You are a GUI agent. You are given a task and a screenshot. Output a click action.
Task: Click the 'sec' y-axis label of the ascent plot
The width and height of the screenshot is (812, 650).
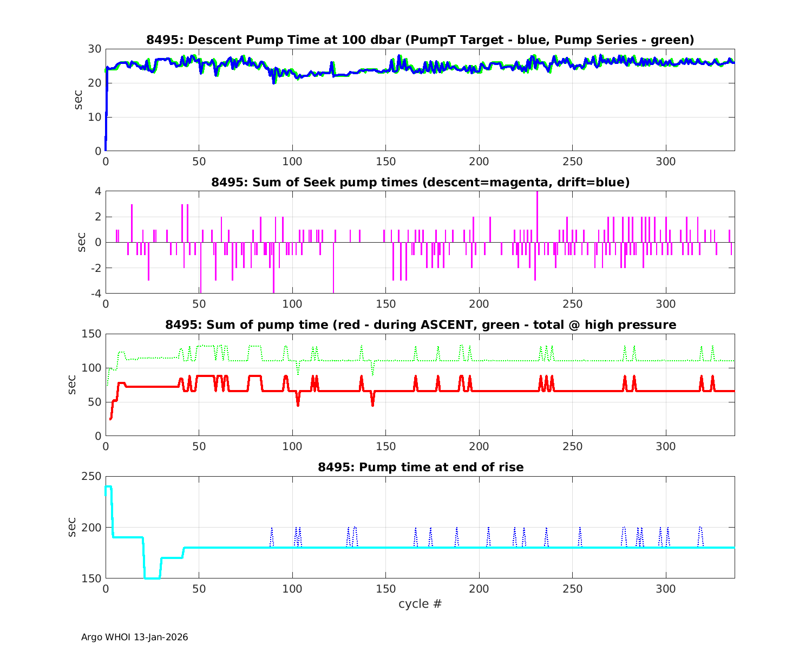coord(72,385)
